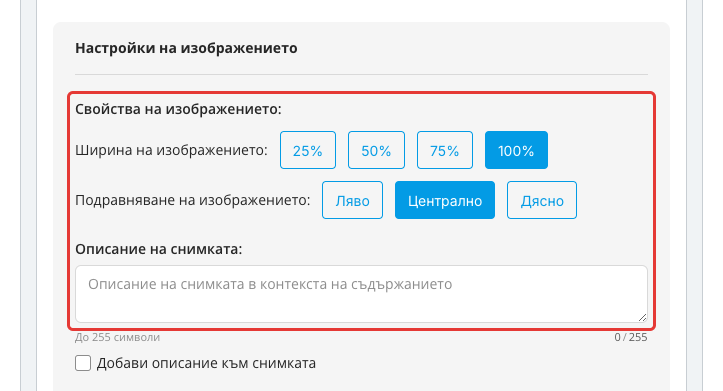Click the Ширина на изображението label
723x391 pixels.
(x=172, y=150)
